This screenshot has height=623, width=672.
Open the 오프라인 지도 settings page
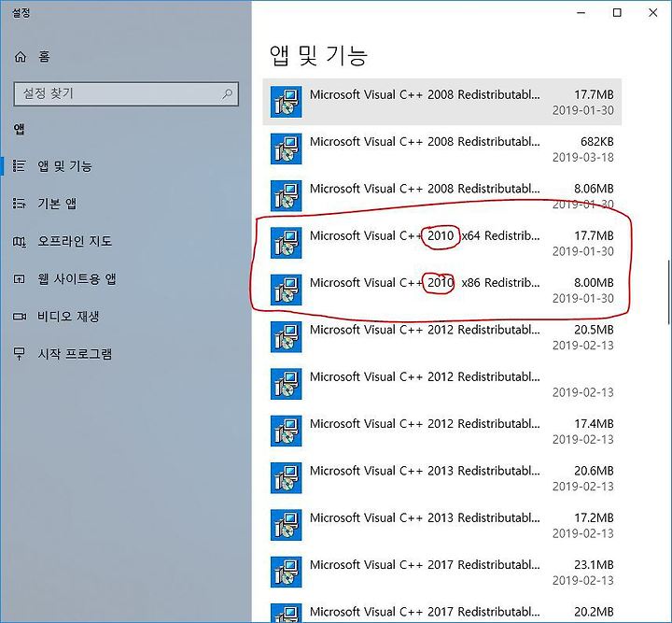coord(124,241)
